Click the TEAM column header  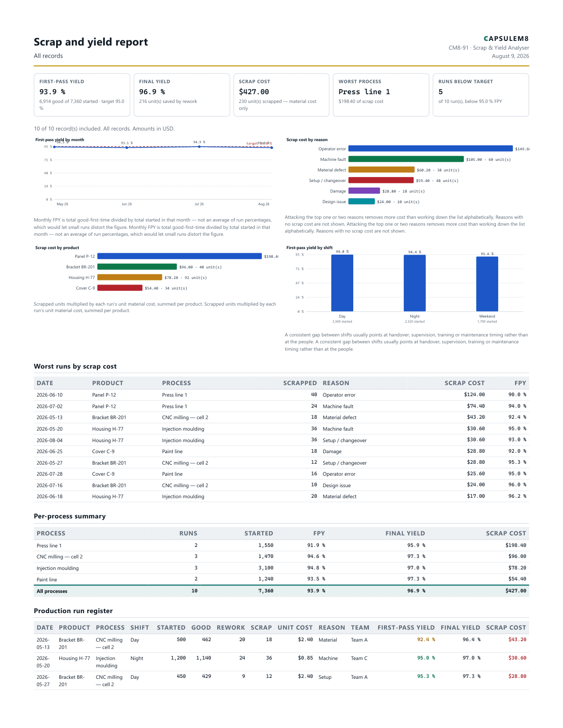[x=360, y=627]
